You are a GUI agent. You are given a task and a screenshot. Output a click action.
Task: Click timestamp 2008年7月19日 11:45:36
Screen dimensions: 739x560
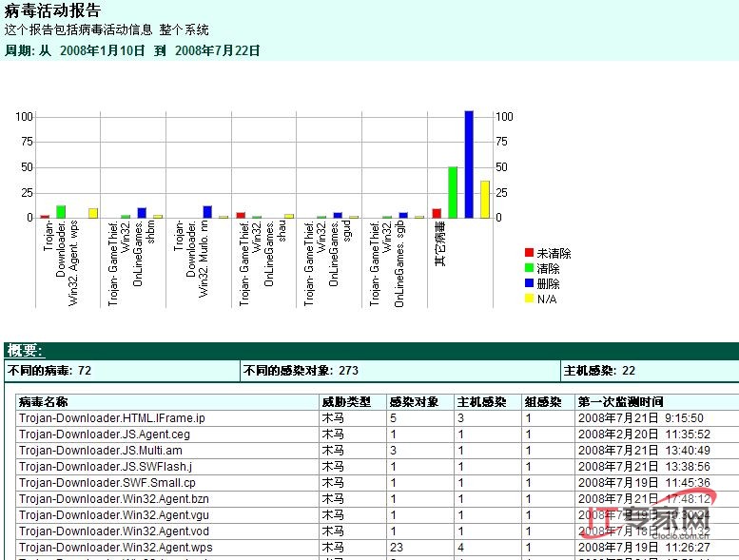[644, 483]
